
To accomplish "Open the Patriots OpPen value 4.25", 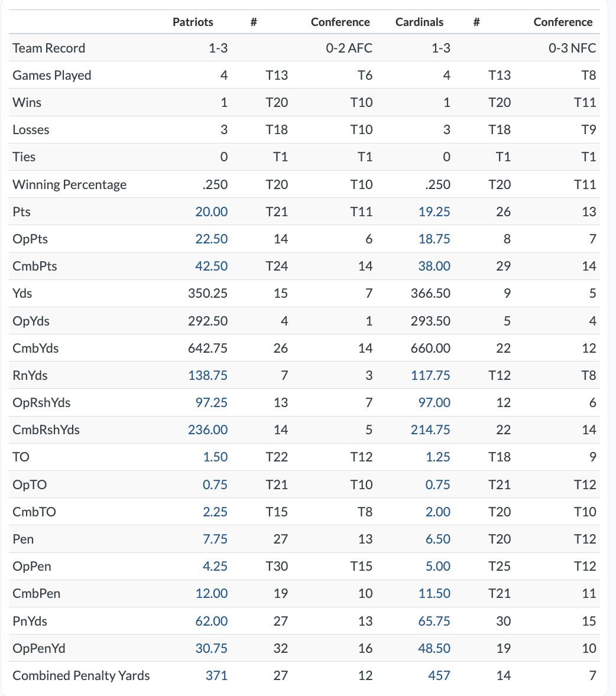I will (215, 566).
